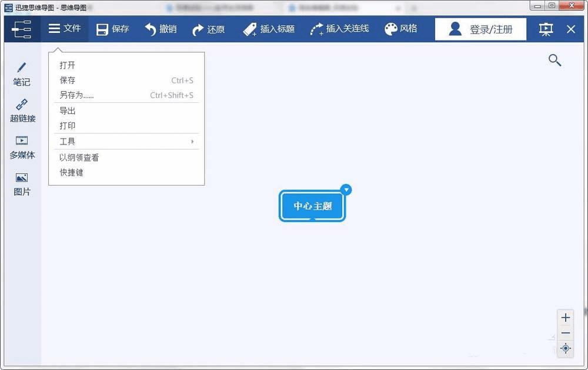This screenshot has width=588, height=370.
Task: Open the 风格 palette style option
Action: click(400, 29)
